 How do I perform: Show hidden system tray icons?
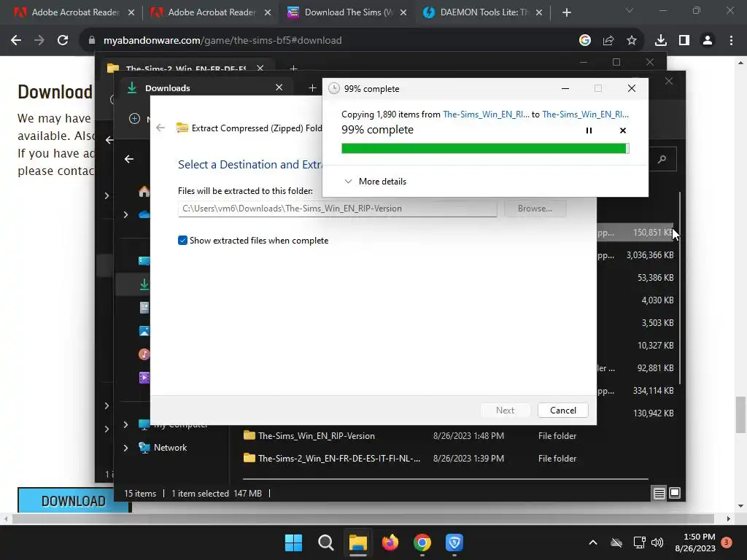[593, 542]
